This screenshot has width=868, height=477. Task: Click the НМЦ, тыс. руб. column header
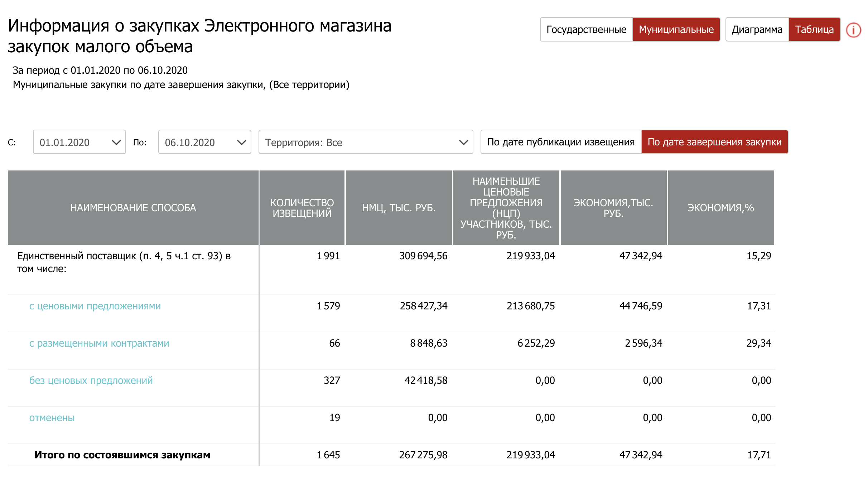pos(399,208)
